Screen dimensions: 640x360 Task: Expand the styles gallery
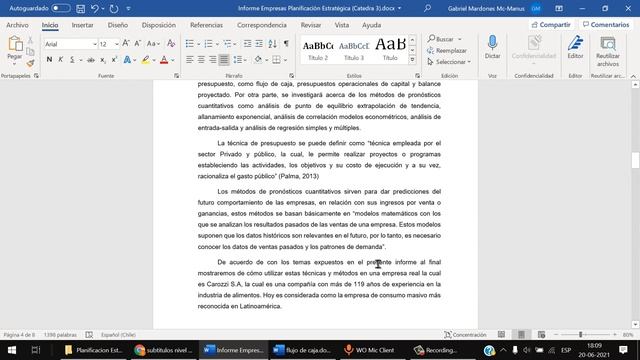412,60
